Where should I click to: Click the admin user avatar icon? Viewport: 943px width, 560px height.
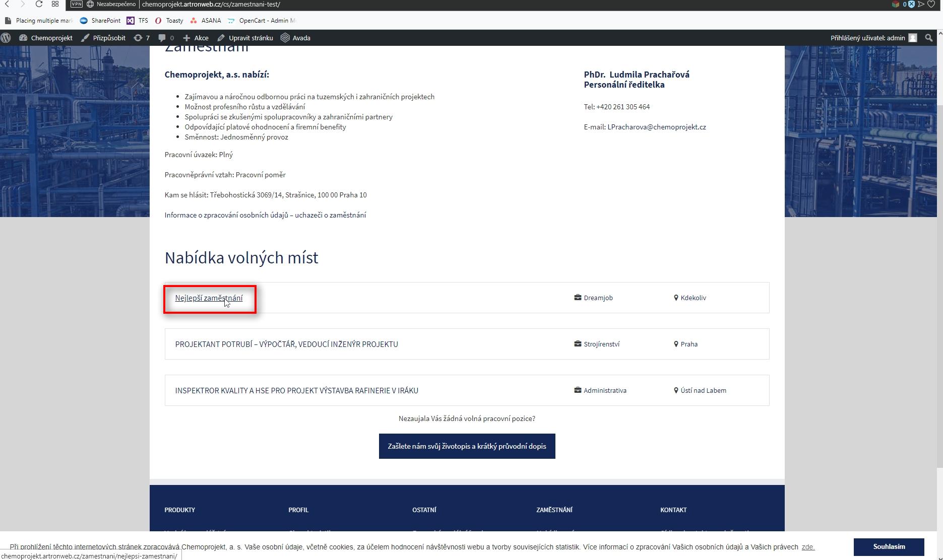(913, 38)
